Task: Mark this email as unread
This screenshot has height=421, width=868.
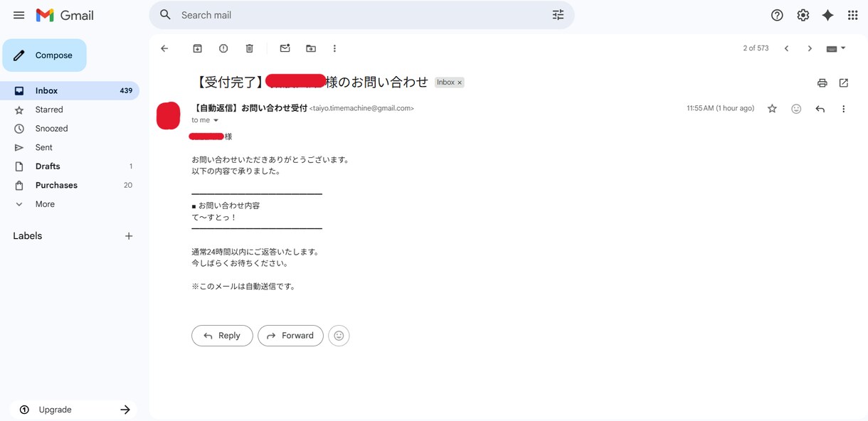Action: [x=285, y=48]
